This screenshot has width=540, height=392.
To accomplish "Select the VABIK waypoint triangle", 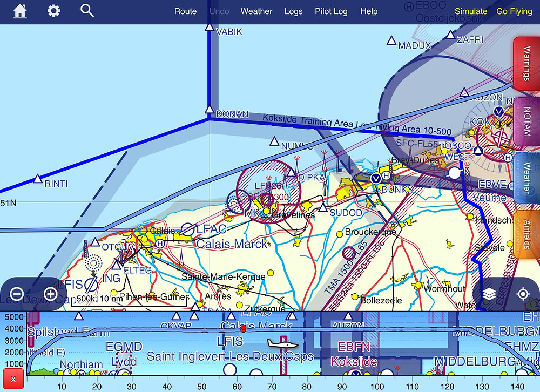I will pos(209,28).
